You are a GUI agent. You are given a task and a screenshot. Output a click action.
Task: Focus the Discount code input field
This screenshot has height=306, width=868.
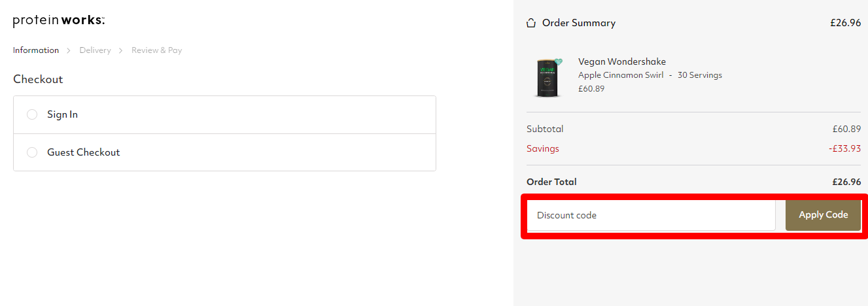pos(651,215)
